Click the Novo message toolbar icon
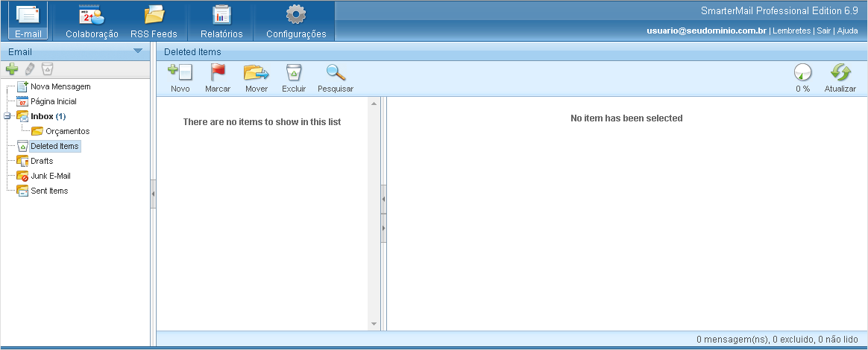 coord(180,73)
